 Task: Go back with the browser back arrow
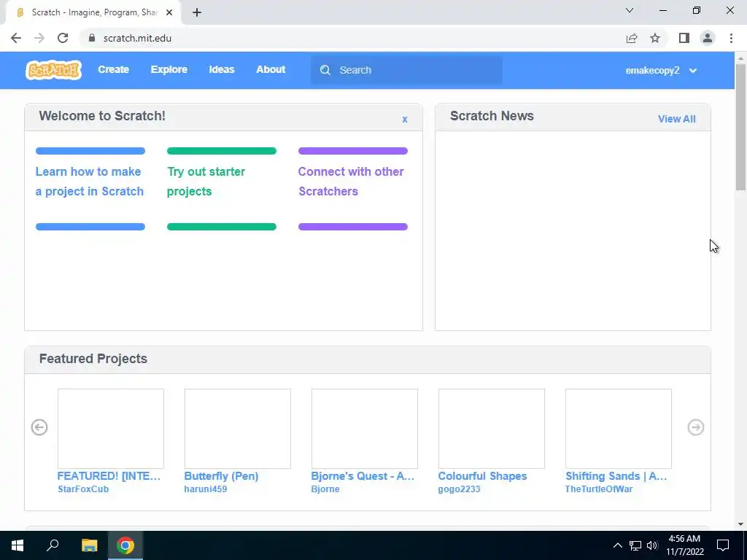pos(16,38)
